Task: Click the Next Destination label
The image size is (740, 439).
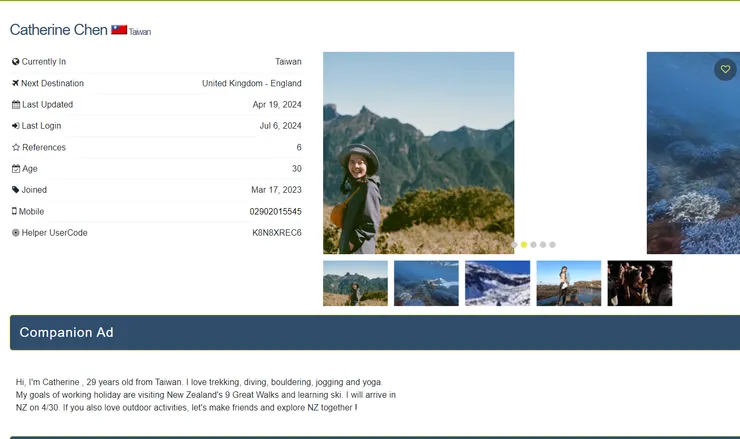Action: coord(52,83)
